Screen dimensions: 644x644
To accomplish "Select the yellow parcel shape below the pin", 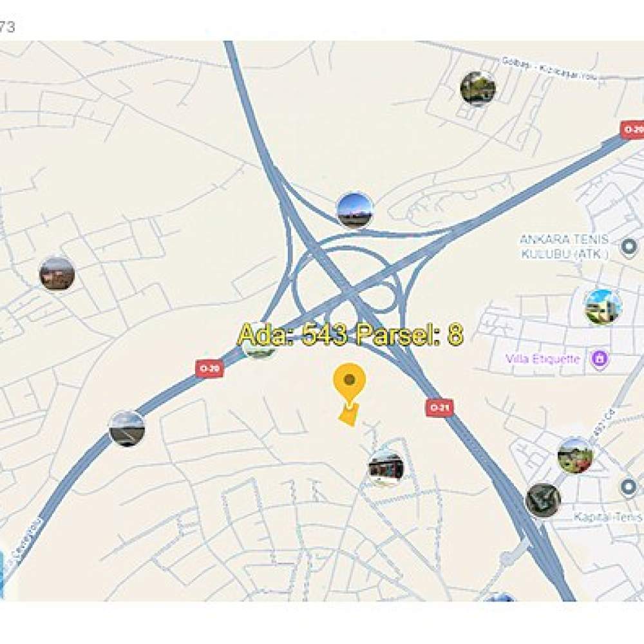I will coord(349,415).
